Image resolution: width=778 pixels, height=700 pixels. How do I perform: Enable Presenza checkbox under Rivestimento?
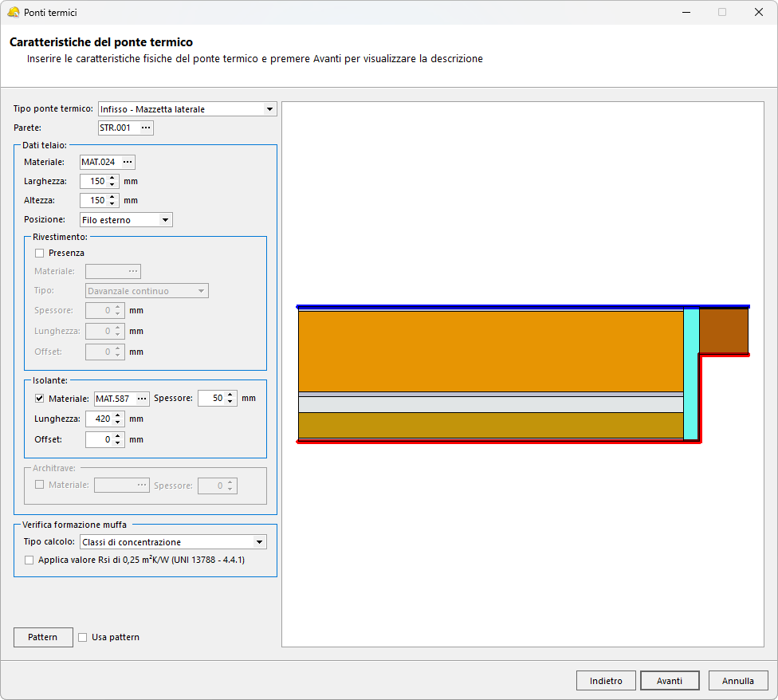[39, 253]
